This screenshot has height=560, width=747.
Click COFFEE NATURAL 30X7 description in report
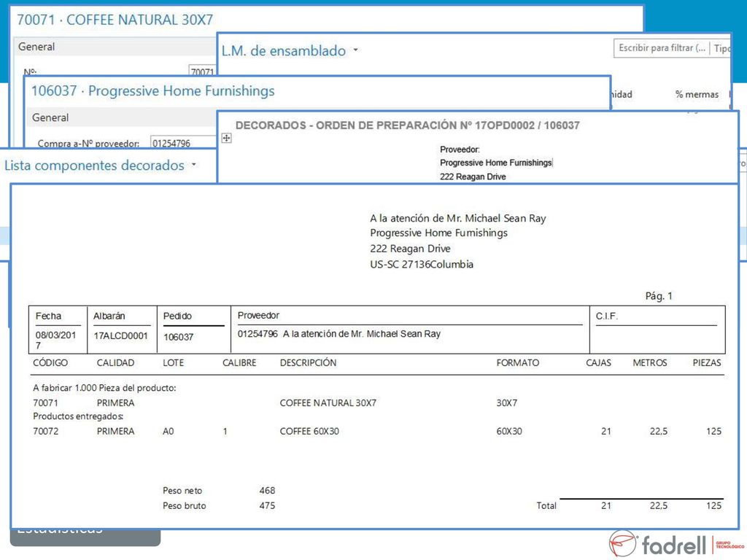[328, 402]
